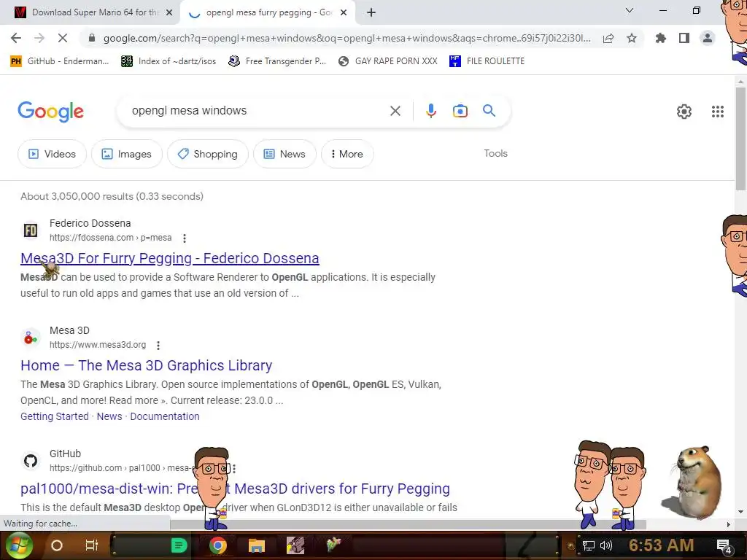Open Google quick settings gear
The width and height of the screenshot is (747, 560).
684,112
